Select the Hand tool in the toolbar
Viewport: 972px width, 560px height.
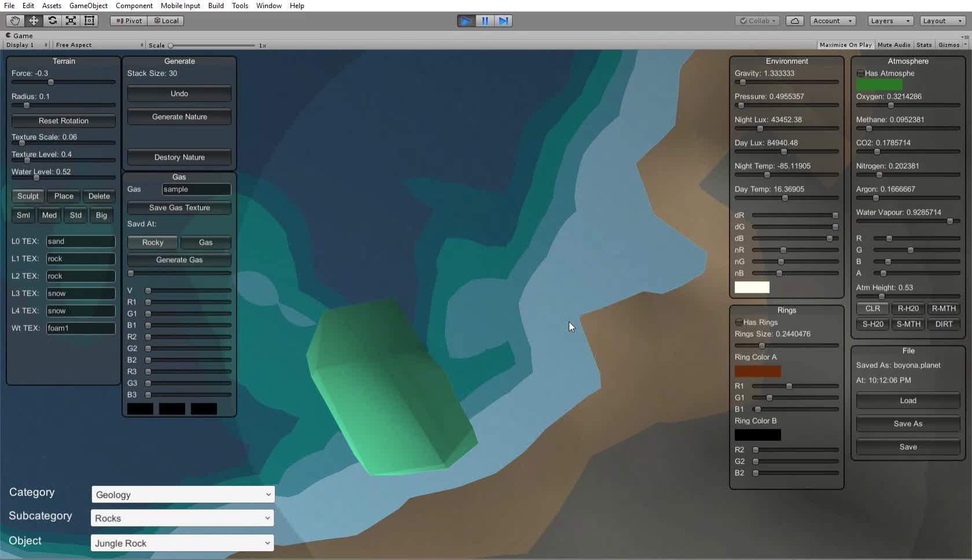[x=14, y=21]
